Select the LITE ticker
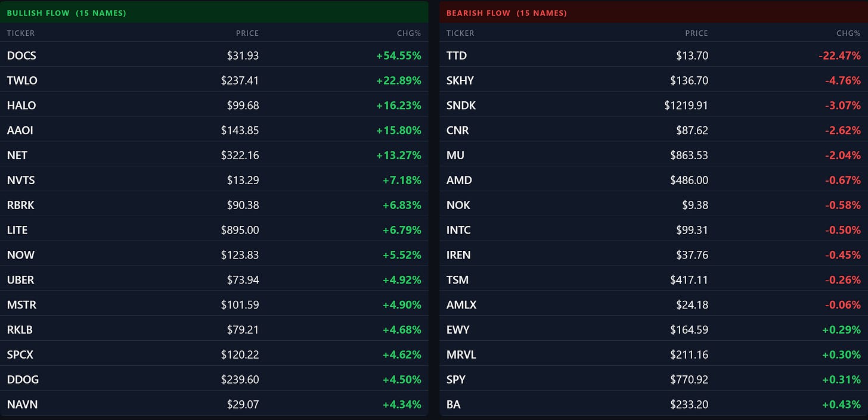Viewport: 868px width, 420px height. point(17,230)
